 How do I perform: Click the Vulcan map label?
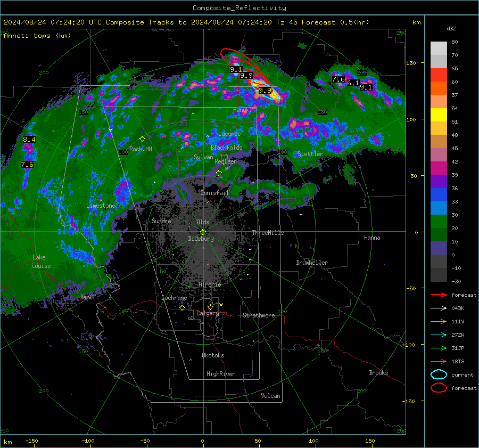tap(270, 396)
